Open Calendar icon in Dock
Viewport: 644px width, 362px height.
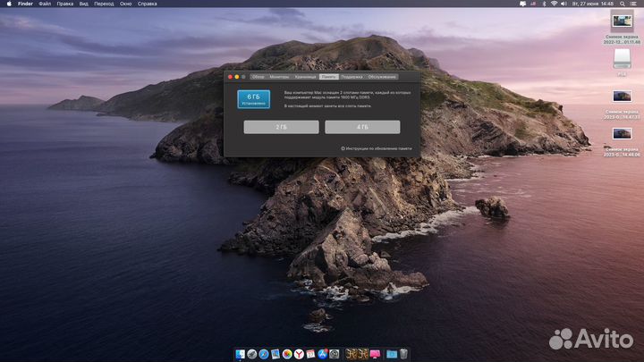click(310, 354)
